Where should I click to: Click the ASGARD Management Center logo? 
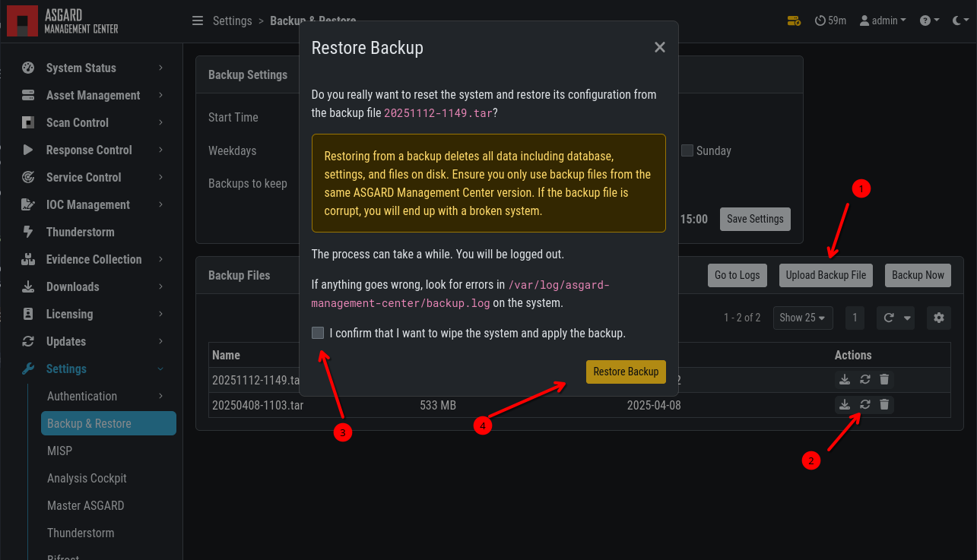(63, 21)
